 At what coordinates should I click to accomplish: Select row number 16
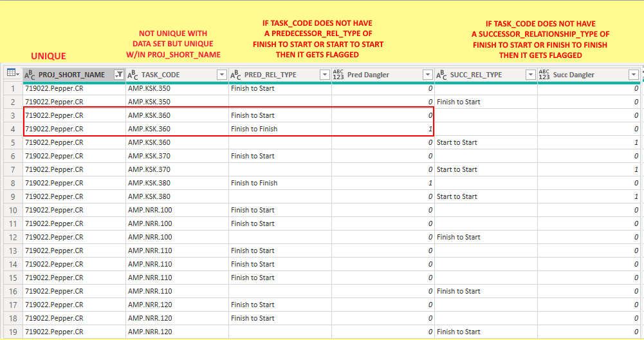[x=13, y=291]
